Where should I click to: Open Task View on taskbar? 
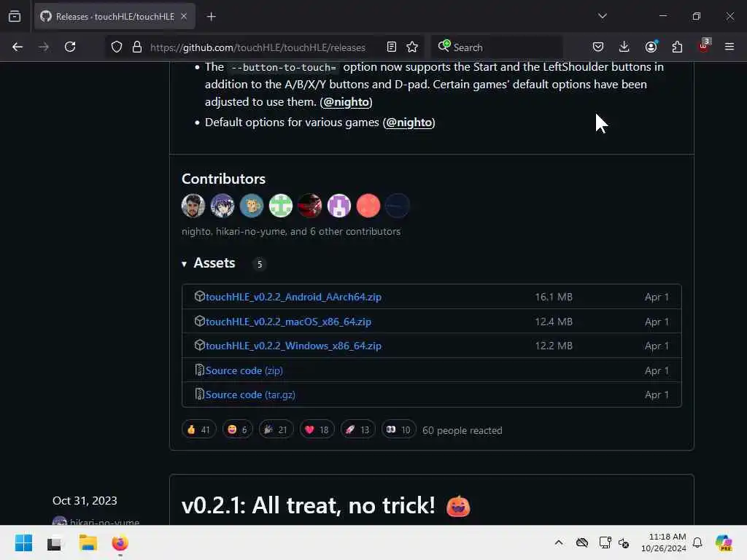[54, 542]
